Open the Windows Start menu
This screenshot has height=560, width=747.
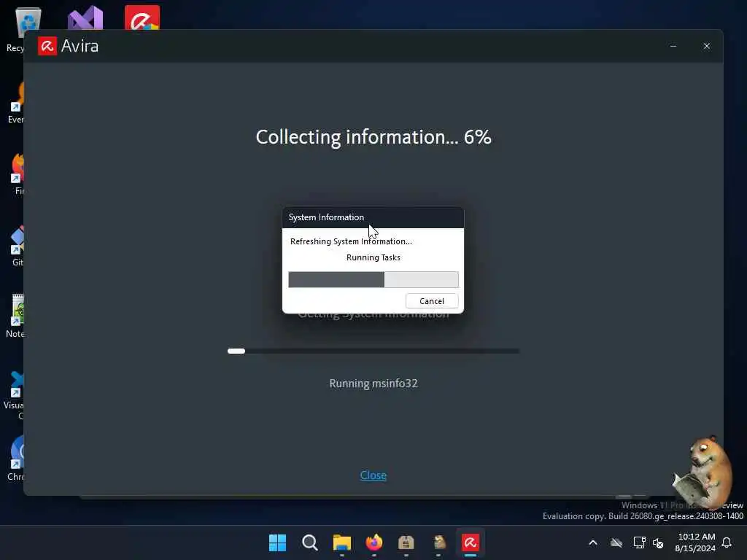coord(277,542)
